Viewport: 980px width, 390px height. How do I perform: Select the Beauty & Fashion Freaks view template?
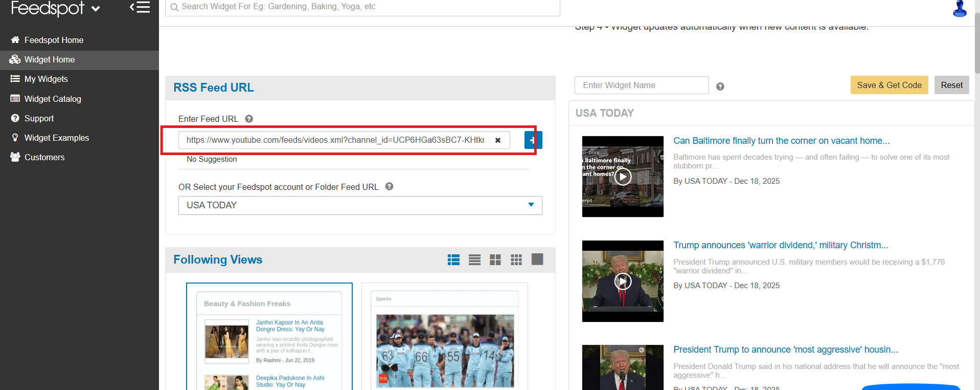pos(269,336)
